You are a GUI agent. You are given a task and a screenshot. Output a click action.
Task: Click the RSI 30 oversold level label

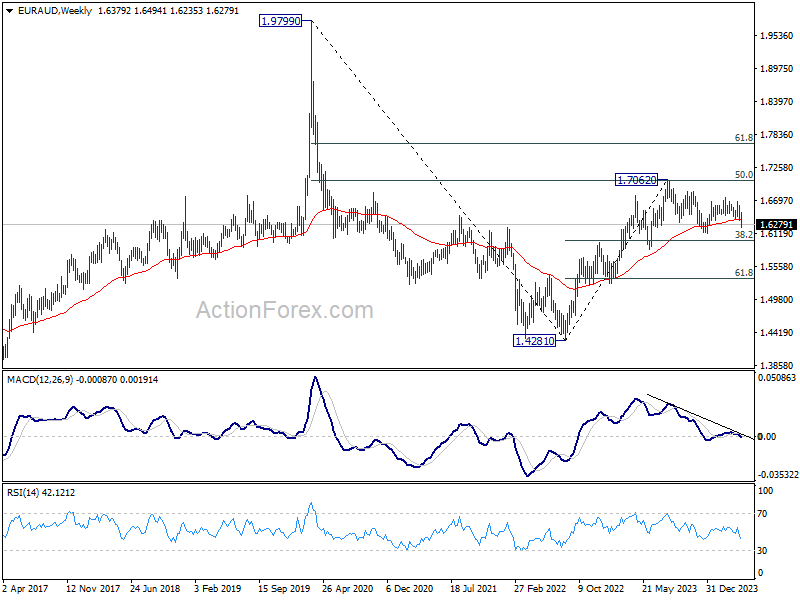coord(762,551)
